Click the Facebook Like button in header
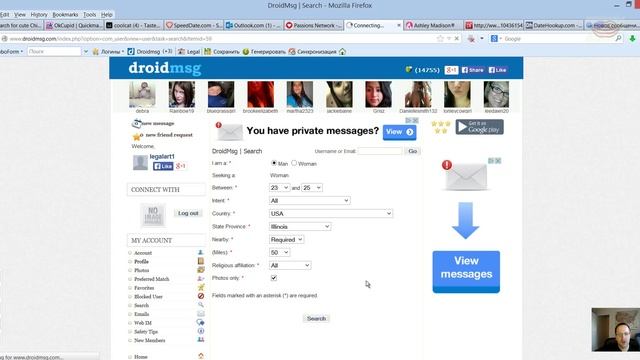Image resolution: width=640 pixels, height=360 pixels. pyautogui.click(x=498, y=70)
